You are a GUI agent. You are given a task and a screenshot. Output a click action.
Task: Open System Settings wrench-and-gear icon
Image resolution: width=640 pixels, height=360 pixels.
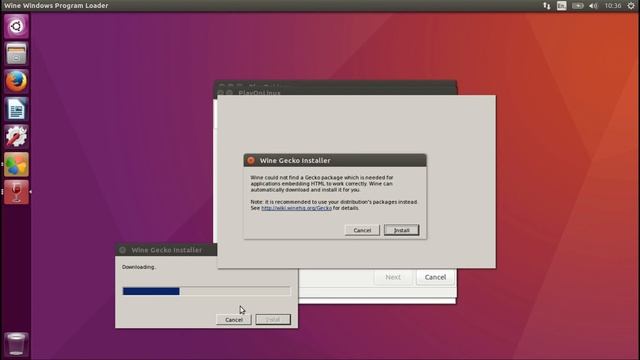tap(16, 136)
